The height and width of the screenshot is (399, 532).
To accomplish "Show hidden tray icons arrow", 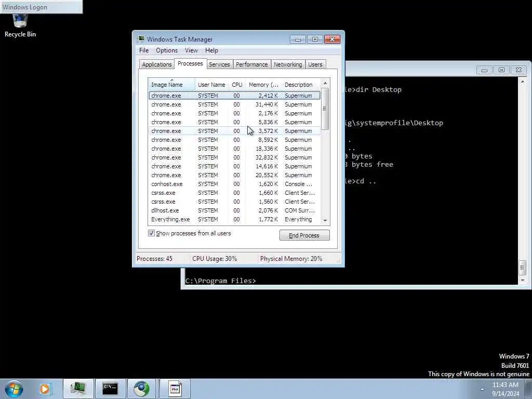I will [482, 389].
